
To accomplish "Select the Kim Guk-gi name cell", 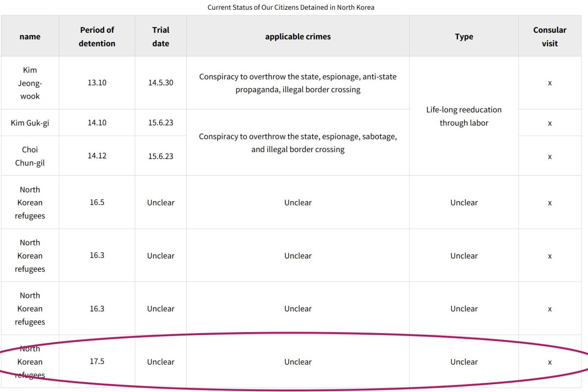I will coord(30,123).
